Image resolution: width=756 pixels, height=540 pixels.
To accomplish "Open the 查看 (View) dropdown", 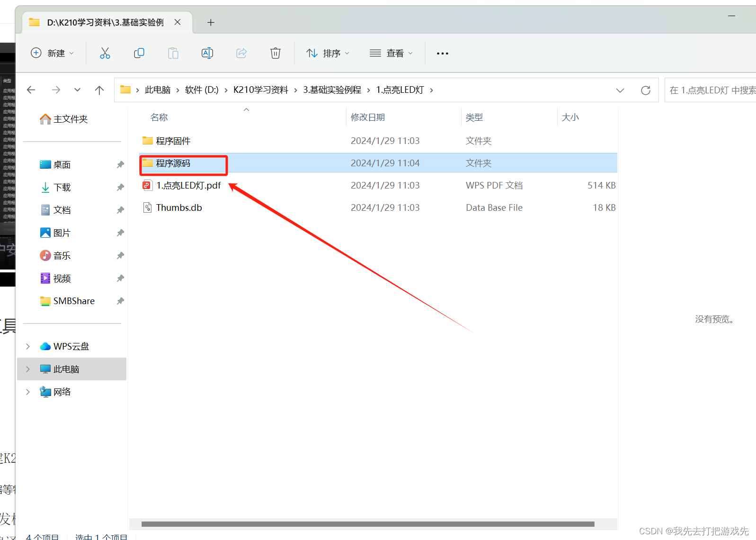I will click(x=391, y=53).
